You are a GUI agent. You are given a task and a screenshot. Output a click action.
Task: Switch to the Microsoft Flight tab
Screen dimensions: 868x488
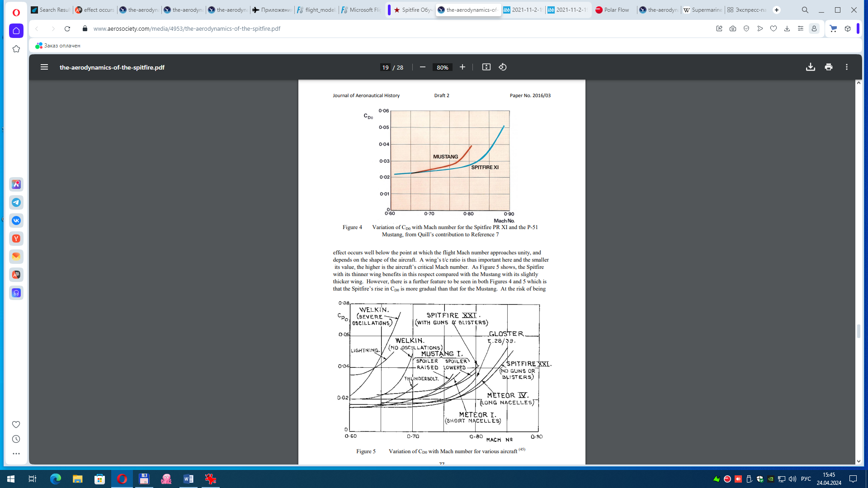pos(360,10)
